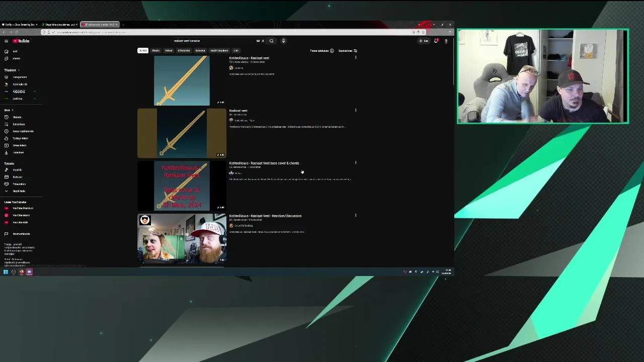Click the first sword video thumbnail
This screenshot has height=362, width=644.
[x=182, y=80]
